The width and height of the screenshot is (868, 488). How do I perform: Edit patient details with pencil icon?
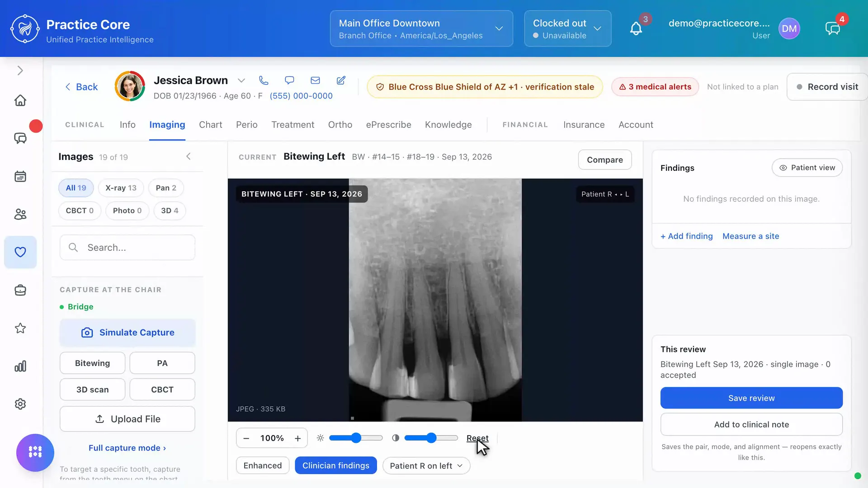tap(341, 80)
